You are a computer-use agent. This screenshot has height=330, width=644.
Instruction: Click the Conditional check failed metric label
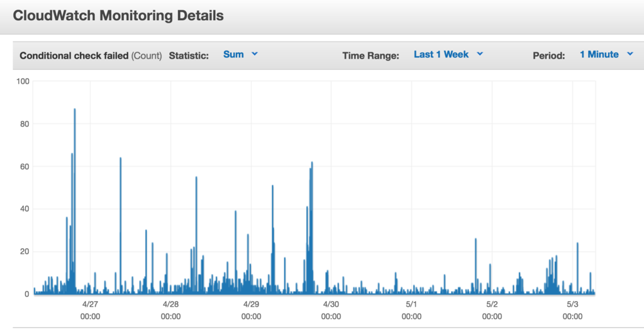[x=91, y=55]
